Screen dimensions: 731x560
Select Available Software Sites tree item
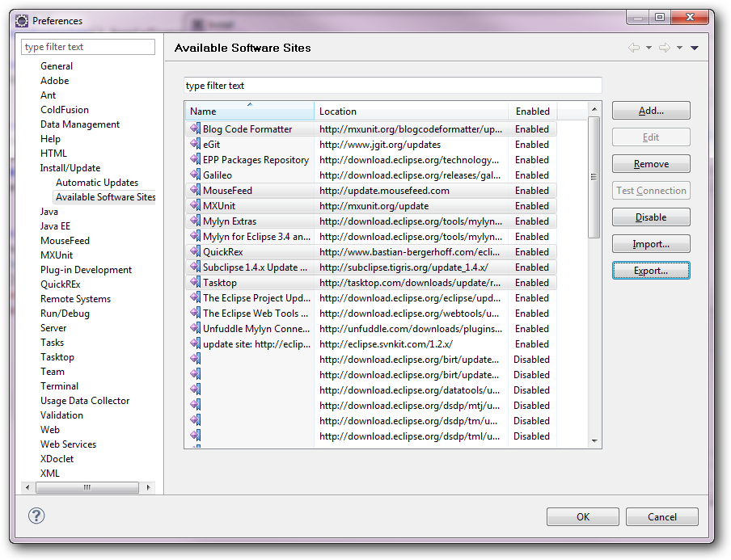coord(105,197)
